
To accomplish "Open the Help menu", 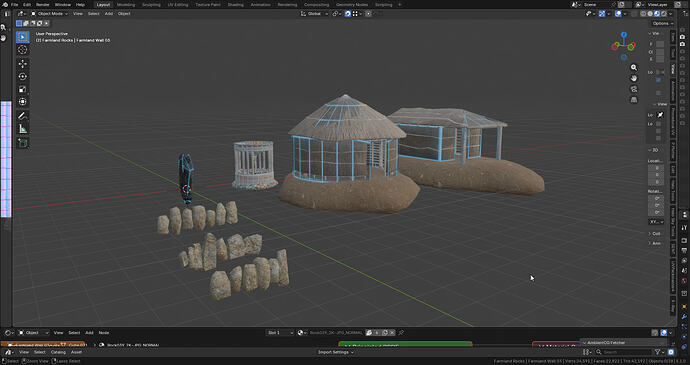I will click(x=81, y=4).
